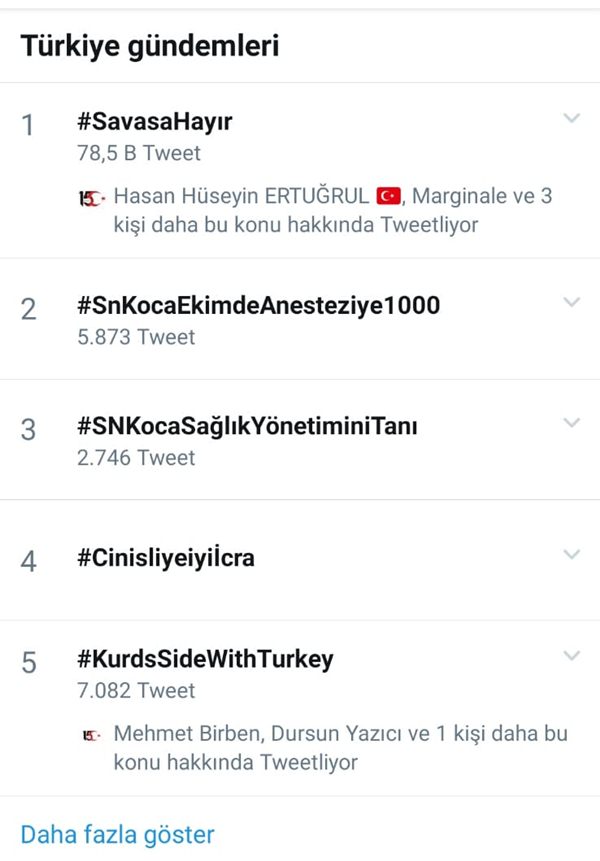Image resolution: width=600 pixels, height=861 pixels.
Task: Expand options chevron for #KurdsSideWithTurkey
Action: (x=571, y=656)
